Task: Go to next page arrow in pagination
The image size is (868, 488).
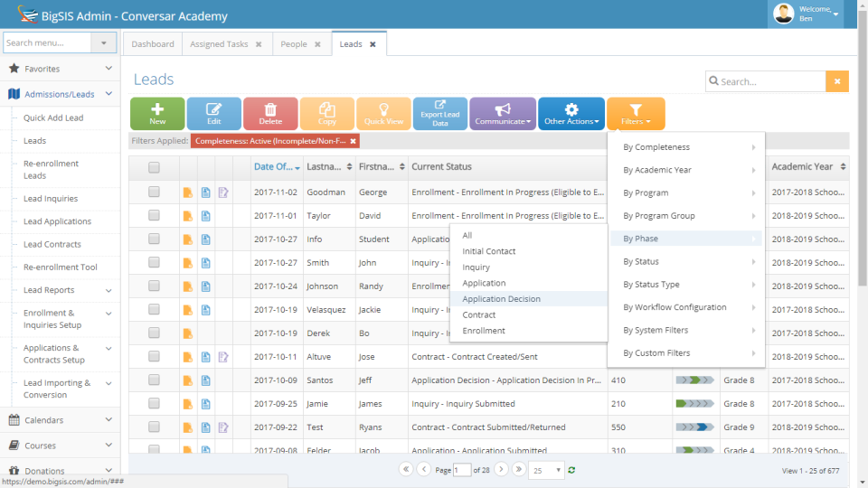Action: (501, 469)
